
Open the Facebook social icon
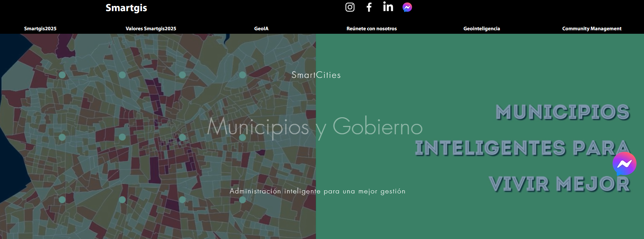point(369,7)
